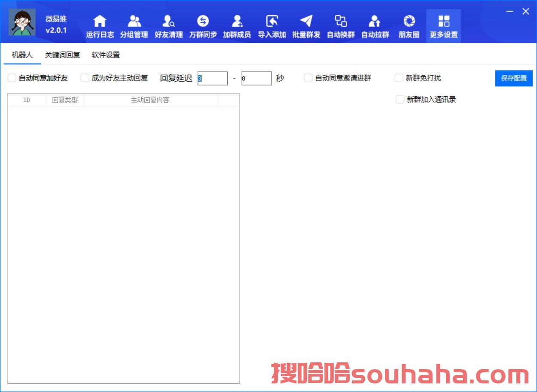
Task: Open 加群成员 add members icon
Action: pyautogui.click(x=237, y=21)
